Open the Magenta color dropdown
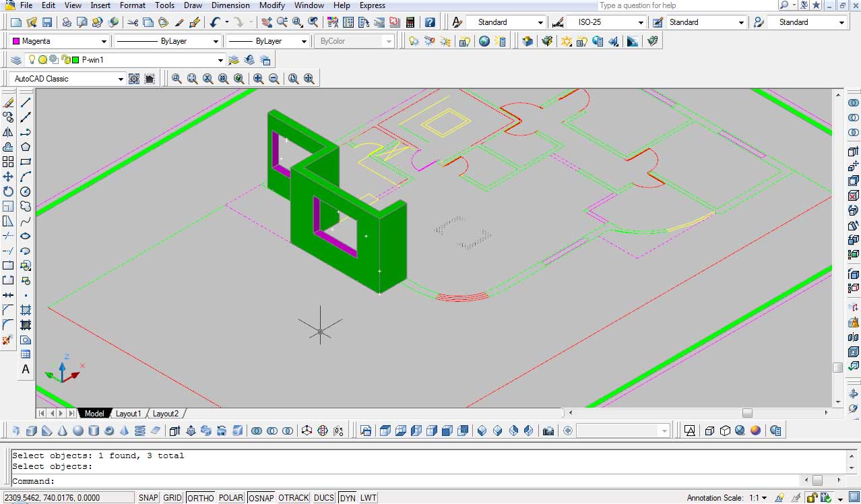 [x=102, y=41]
